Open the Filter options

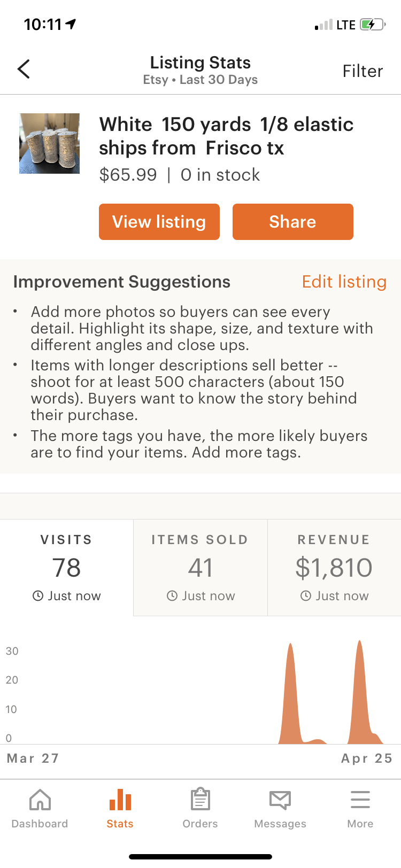363,71
